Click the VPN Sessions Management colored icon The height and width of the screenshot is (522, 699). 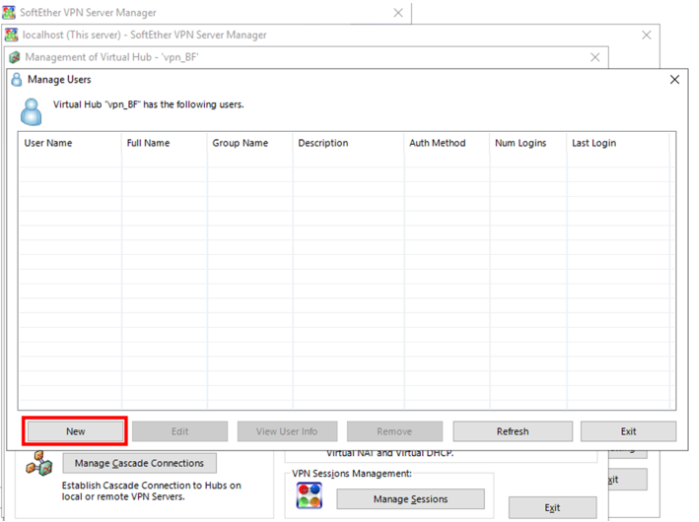(309, 495)
